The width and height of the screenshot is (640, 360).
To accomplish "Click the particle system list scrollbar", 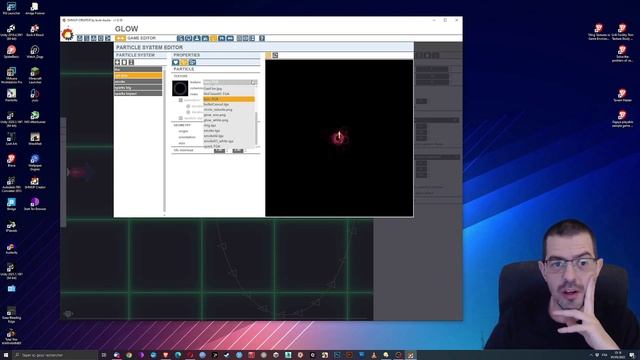I will pos(164,141).
